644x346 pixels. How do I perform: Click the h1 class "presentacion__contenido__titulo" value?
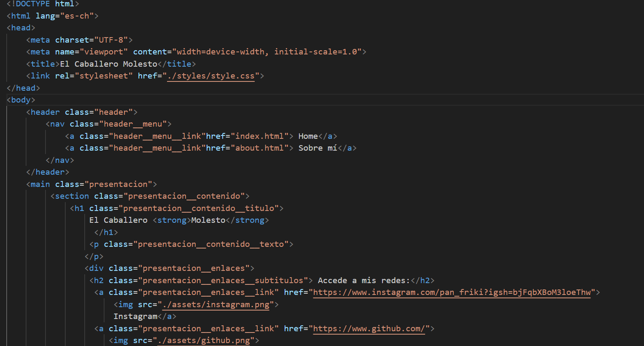pyautogui.click(x=199, y=208)
